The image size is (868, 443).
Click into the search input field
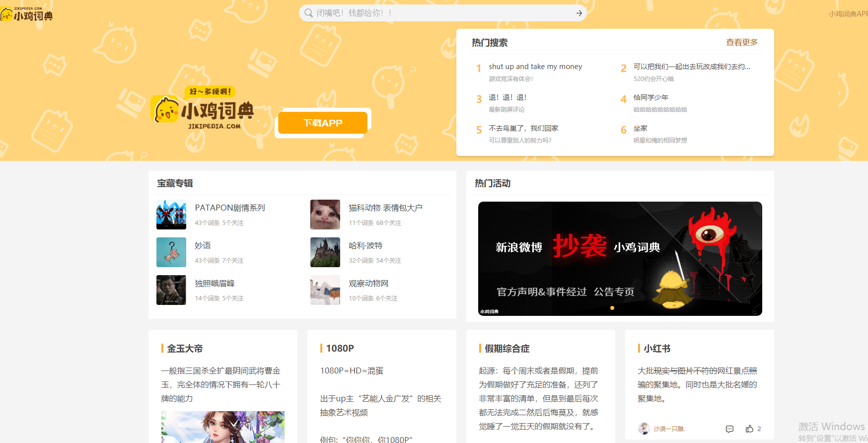click(442, 13)
